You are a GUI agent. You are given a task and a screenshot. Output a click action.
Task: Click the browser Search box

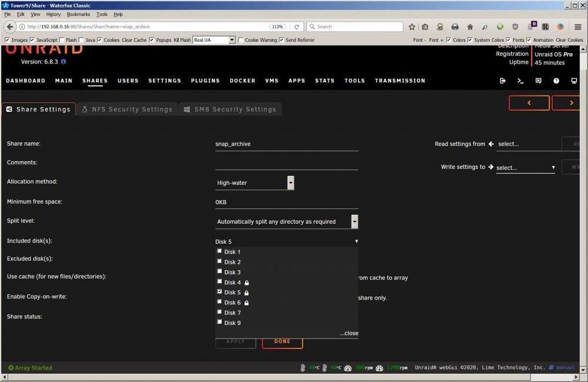point(355,26)
